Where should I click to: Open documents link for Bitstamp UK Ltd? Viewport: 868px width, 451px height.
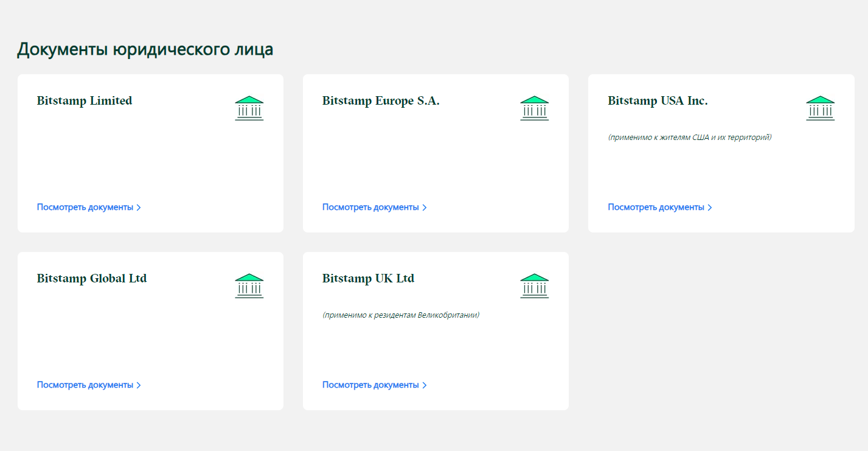coord(375,385)
